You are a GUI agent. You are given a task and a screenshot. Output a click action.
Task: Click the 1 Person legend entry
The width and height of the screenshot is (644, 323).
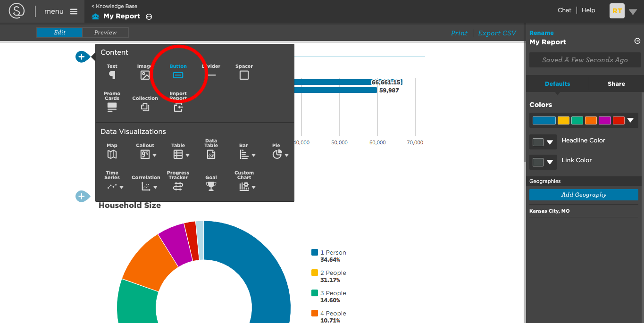point(329,256)
